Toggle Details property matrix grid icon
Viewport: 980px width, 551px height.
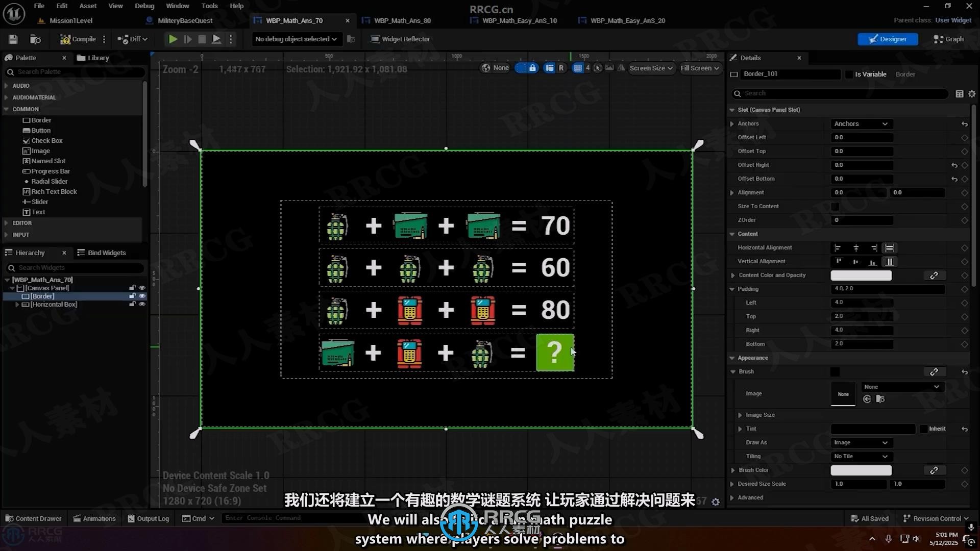(960, 94)
